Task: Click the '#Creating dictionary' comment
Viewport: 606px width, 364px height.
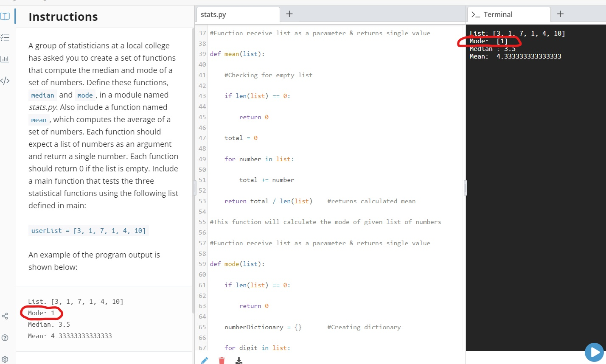Action: point(364,327)
